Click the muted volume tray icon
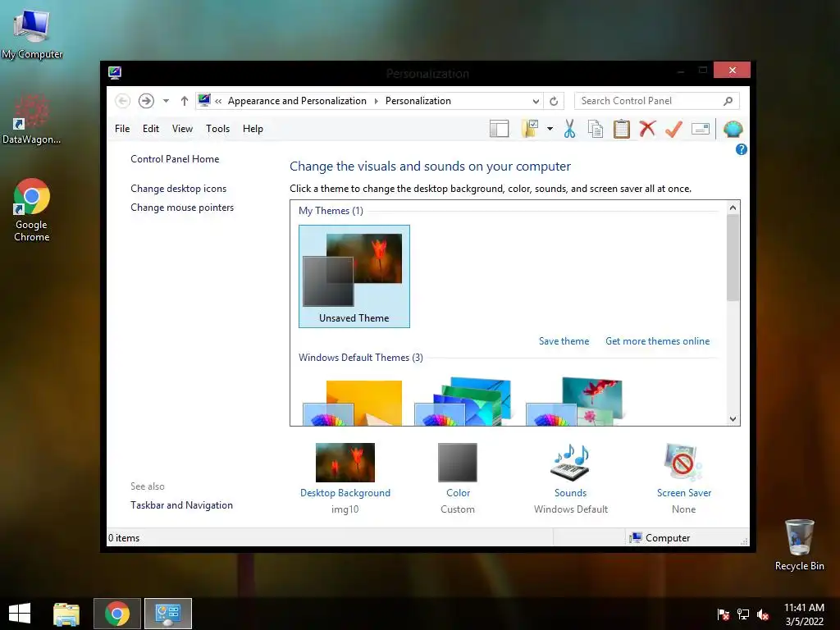This screenshot has width=840, height=630. (x=763, y=614)
